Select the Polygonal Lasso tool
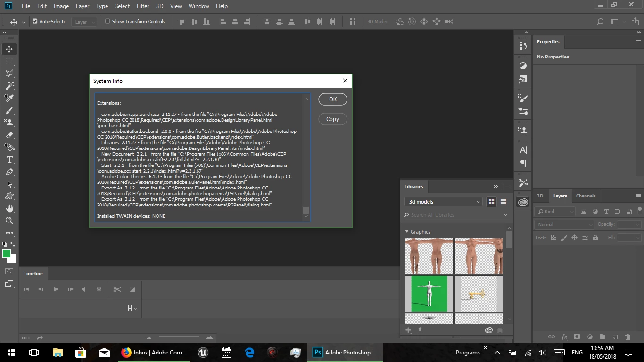The width and height of the screenshot is (644, 362). point(9,74)
